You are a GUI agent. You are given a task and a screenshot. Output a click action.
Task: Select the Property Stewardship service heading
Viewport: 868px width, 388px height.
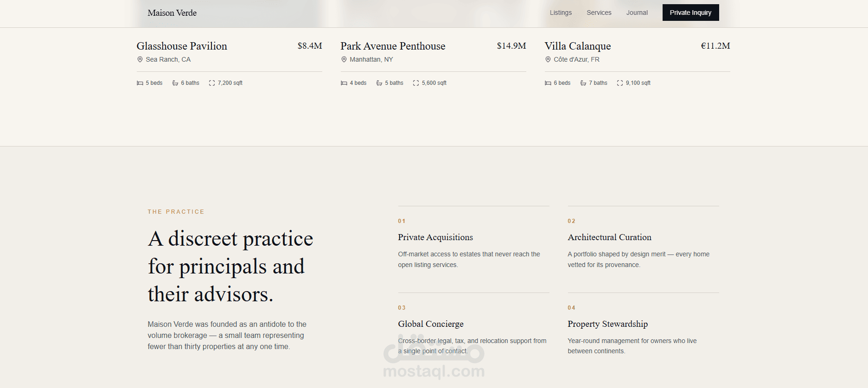click(x=608, y=324)
